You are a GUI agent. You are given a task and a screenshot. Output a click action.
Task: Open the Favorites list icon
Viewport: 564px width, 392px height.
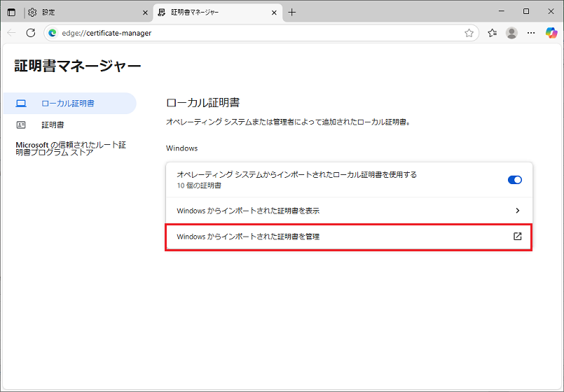[x=492, y=33]
